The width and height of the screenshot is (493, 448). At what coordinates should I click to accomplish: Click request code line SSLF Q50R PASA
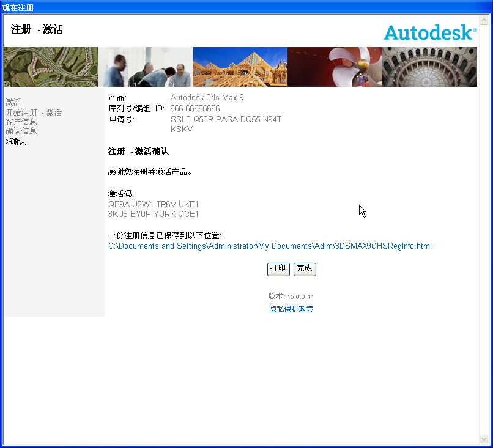[x=226, y=119]
